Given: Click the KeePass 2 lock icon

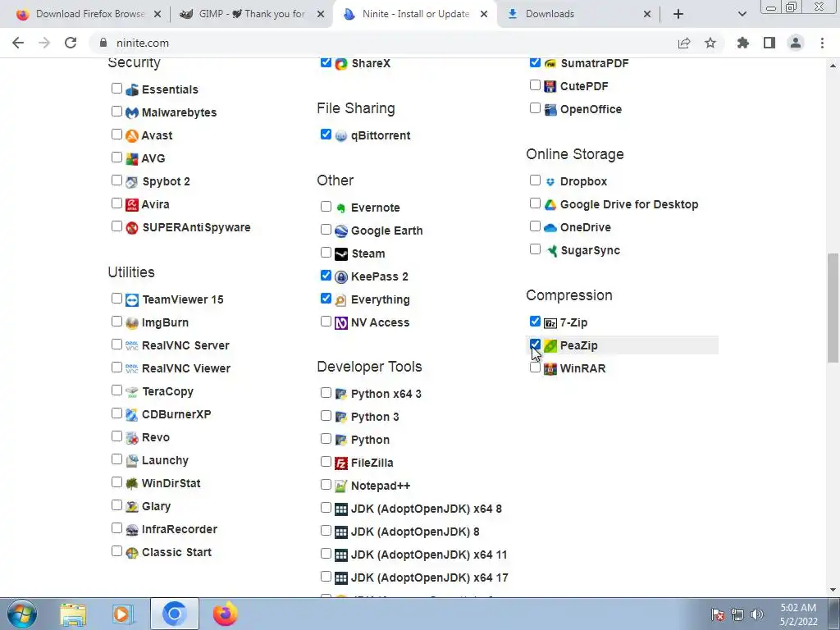Looking at the screenshot, I should [x=341, y=277].
